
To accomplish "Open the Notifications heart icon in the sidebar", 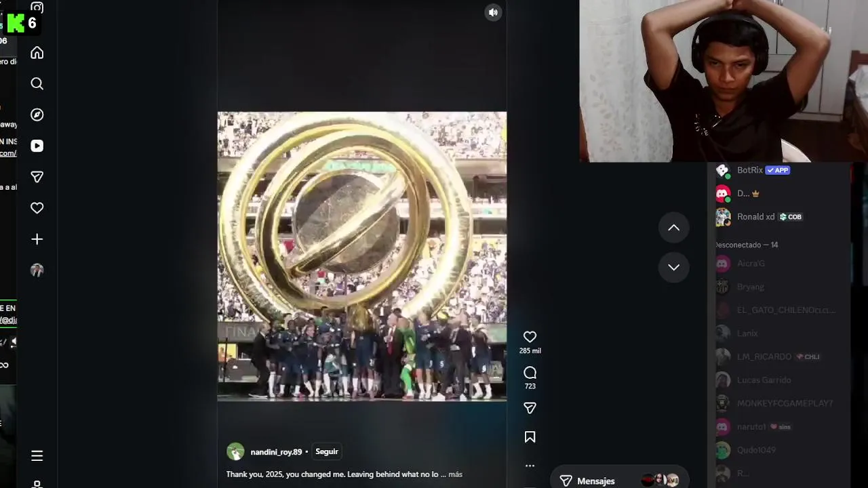I will 37,208.
